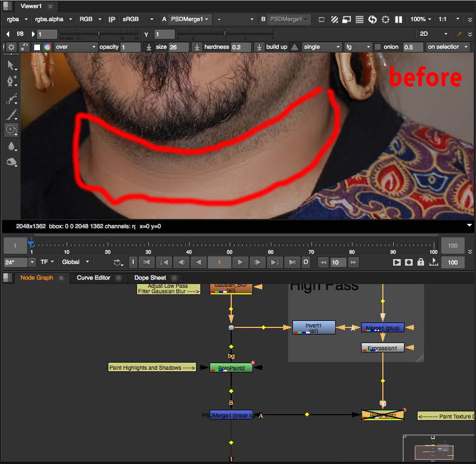This screenshot has height=464, width=476.
Task: Click the white paint color swatch
Action: point(37,47)
